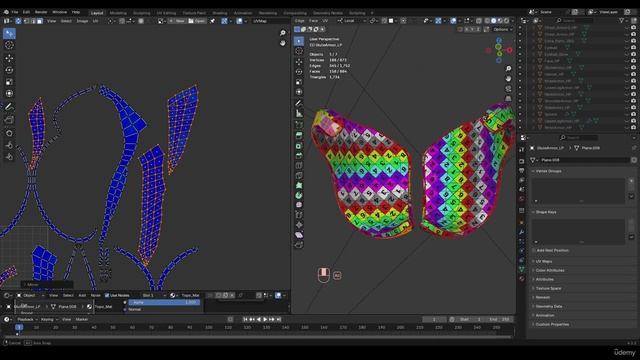Select the Spin tool
The image size is (640, 360).
pos(299,196)
